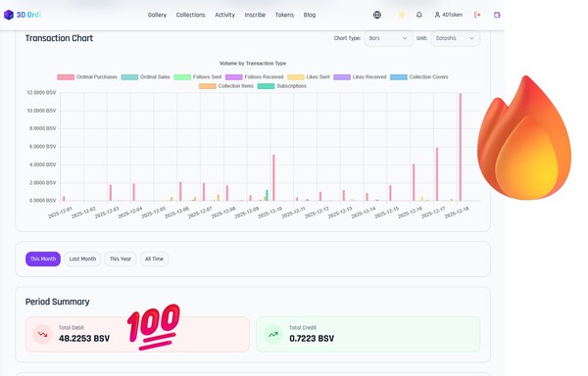Open the Collections nav item

[x=190, y=15]
